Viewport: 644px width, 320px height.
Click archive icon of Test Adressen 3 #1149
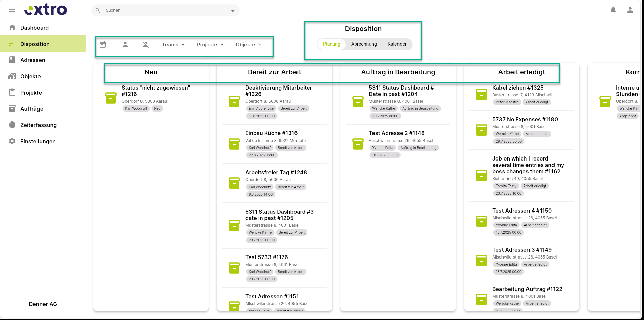[482, 261]
